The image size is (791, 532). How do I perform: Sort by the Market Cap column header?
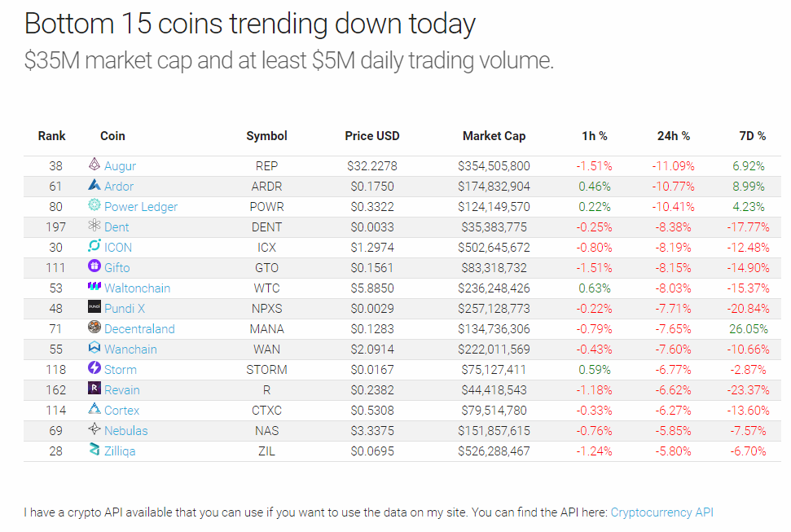(494, 136)
